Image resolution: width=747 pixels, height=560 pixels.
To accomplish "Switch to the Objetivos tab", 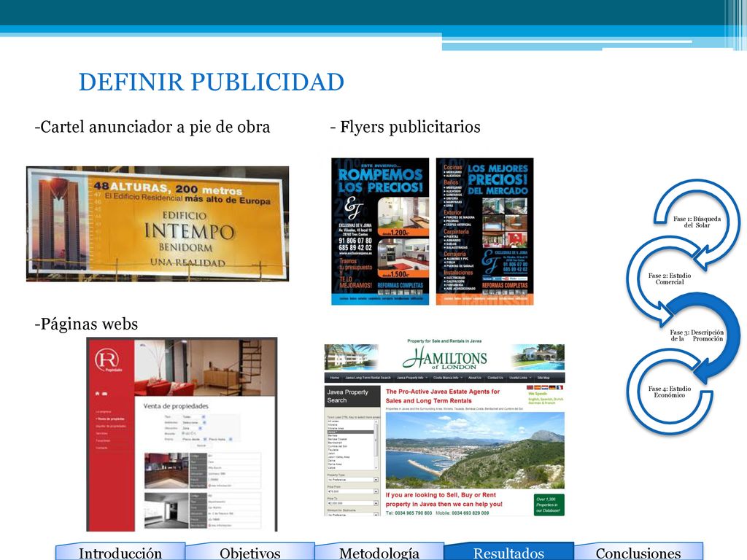I will click(x=249, y=552).
